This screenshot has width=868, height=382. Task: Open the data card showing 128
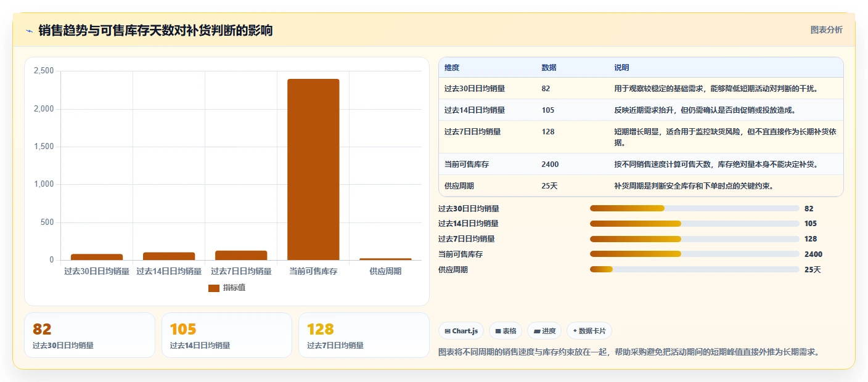pos(364,335)
